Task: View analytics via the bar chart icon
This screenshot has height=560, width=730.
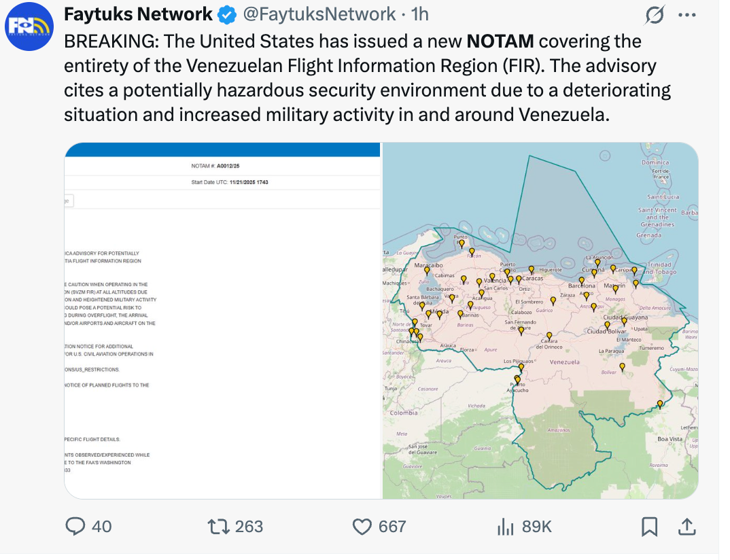Action: click(x=505, y=526)
